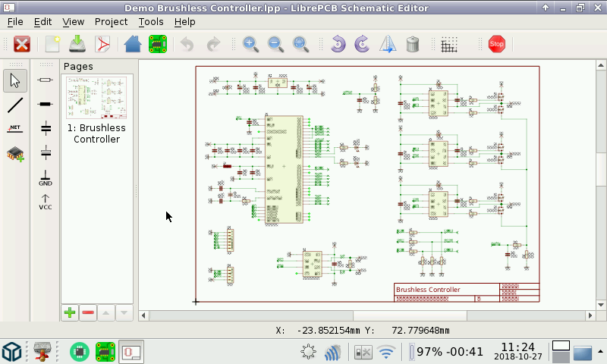Mirror the selection with flip icon
The width and height of the screenshot is (607, 364).
click(x=387, y=44)
